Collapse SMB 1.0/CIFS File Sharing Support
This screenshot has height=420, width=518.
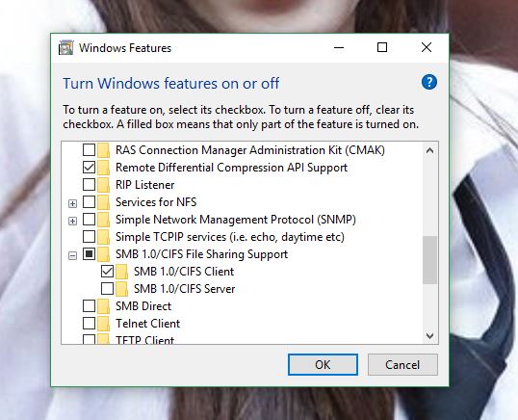click(72, 255)
